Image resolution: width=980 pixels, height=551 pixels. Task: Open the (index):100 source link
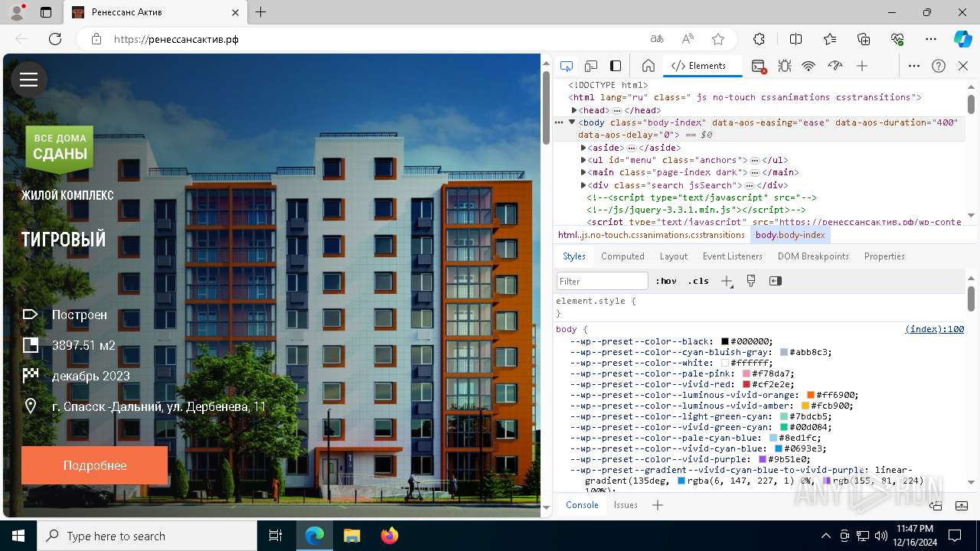click(x=934, y=329)
